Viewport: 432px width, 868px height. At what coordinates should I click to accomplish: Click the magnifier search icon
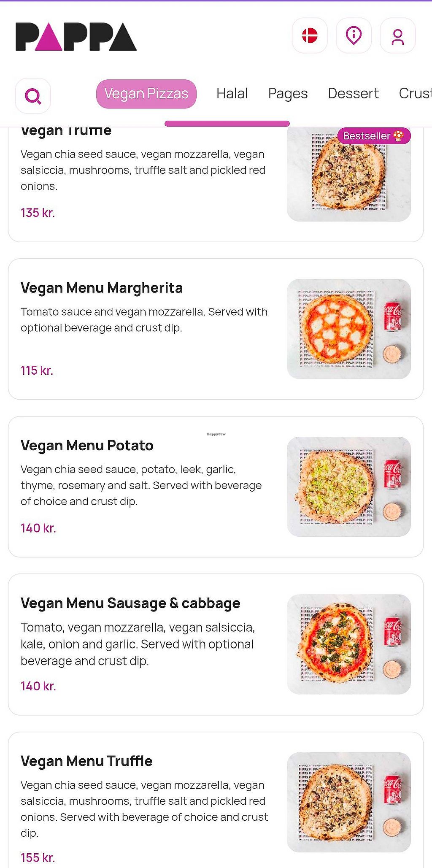point(33,96)
